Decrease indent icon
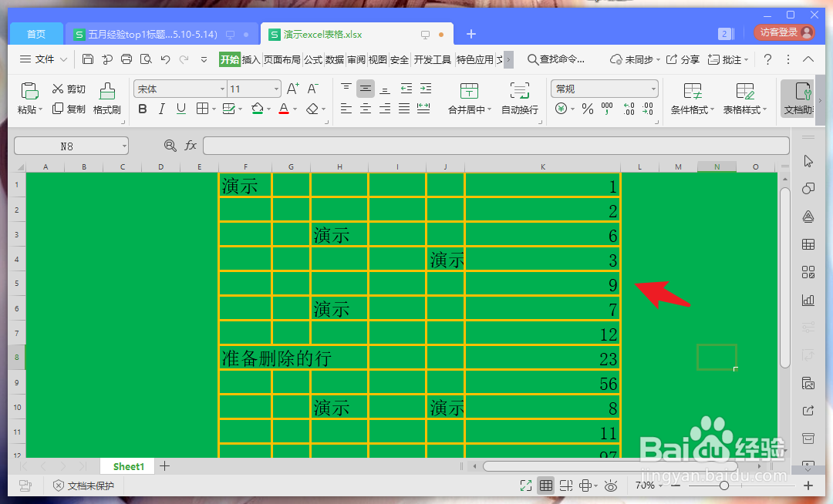The height and width of the screenshot is (504, 833). point(406,88)
